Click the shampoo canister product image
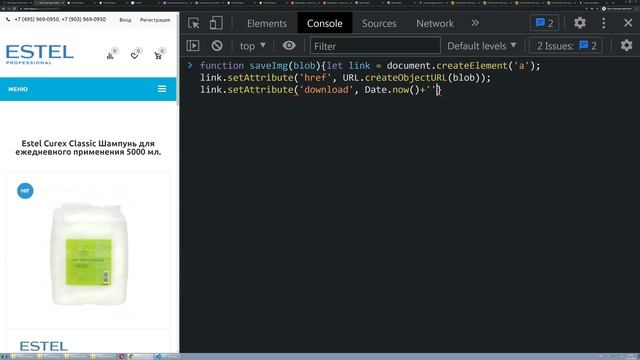The image size is (640, 360). tap(88, 254)
